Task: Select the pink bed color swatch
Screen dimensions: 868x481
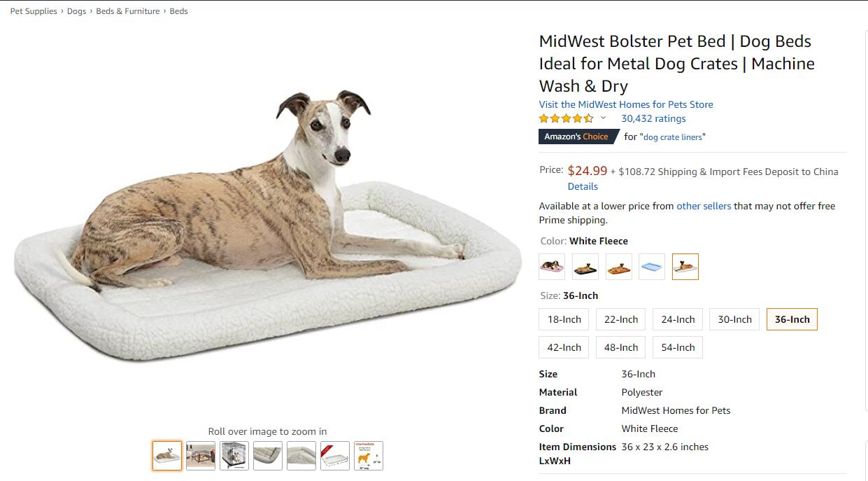Action: (x=552, y=267)
